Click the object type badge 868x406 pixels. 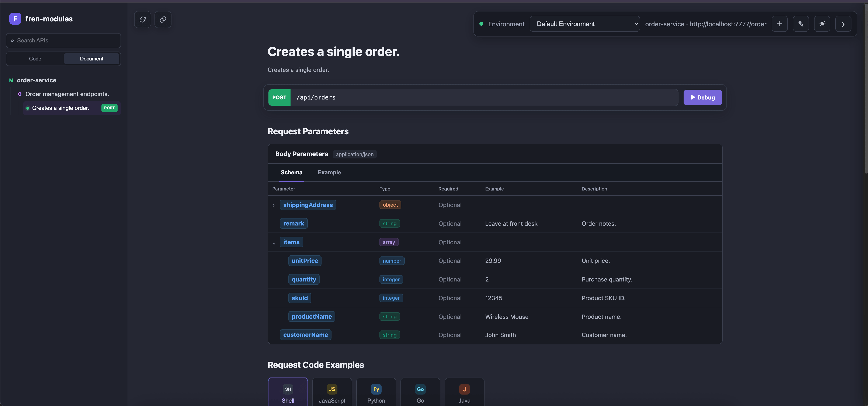[x=390, y=205]
